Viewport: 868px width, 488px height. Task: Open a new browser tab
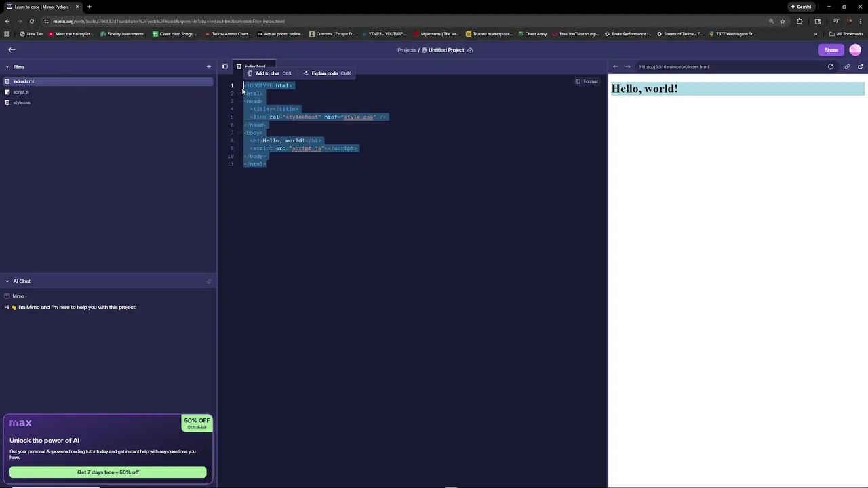(90, 7)
